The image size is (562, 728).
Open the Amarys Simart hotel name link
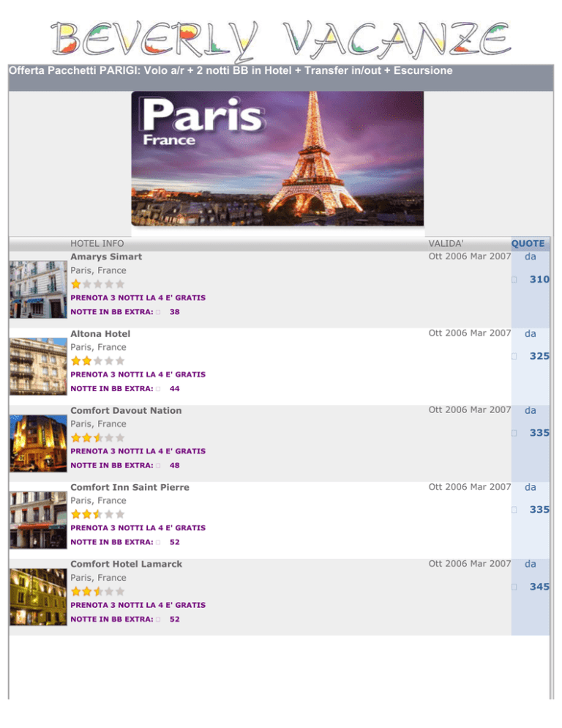pos(106,257)
